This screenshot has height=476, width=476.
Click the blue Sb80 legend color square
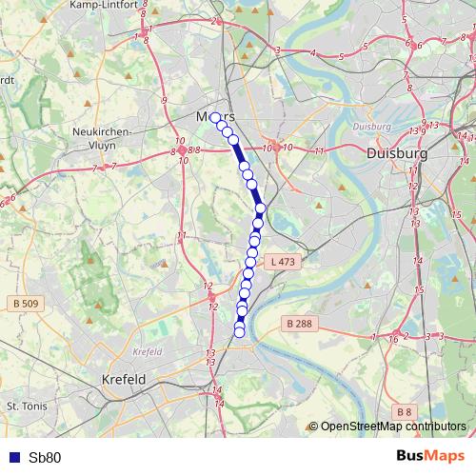[x=14, y=457]
